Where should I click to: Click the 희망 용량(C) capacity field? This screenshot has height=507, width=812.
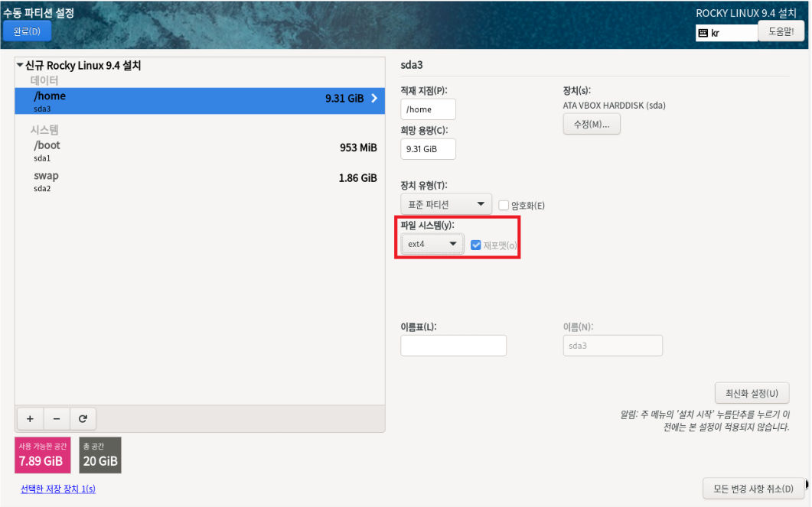pos(428,149)
